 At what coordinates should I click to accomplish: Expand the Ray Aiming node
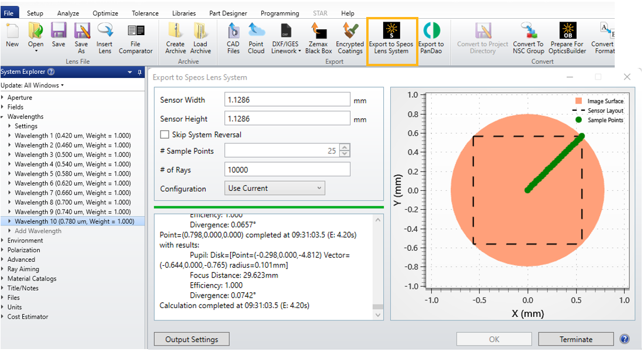pos(3,269)
